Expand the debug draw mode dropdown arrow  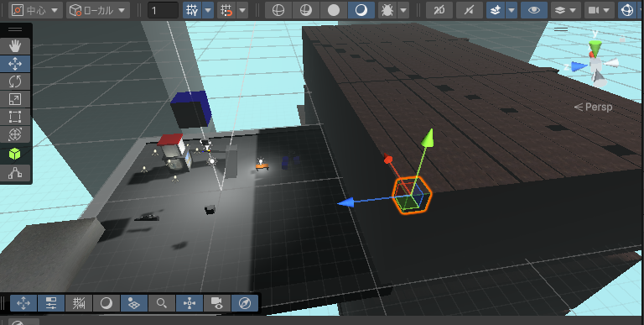[403, 10]
